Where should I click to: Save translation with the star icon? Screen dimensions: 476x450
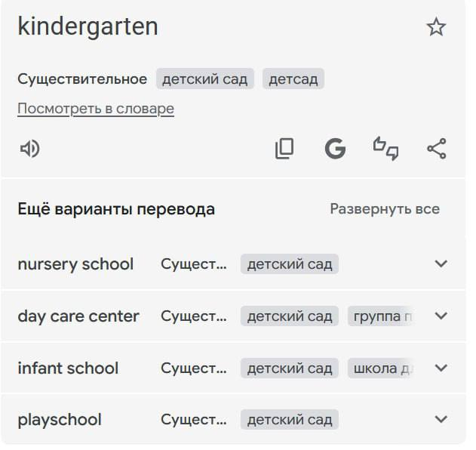436,28
